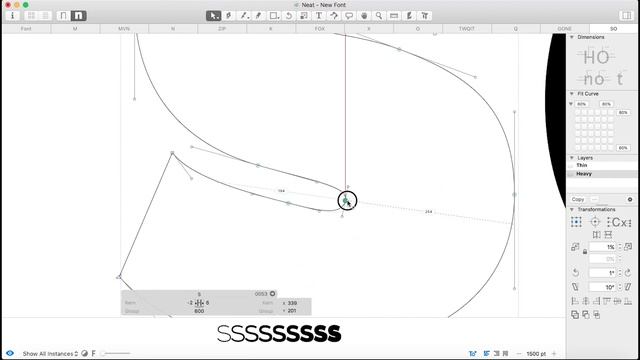
Task: Choose the Rectangle primitives tool
Action: (273, 16)
